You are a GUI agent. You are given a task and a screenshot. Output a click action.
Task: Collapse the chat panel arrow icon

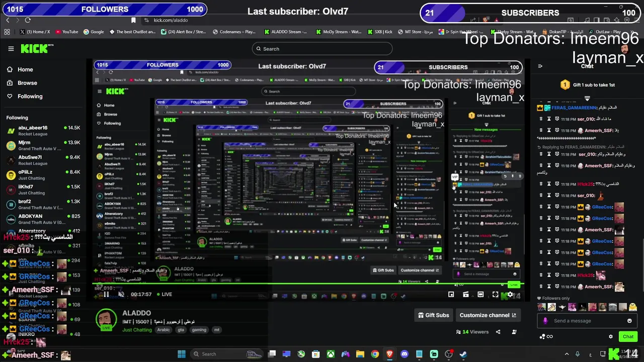click(x=540, y=66)
